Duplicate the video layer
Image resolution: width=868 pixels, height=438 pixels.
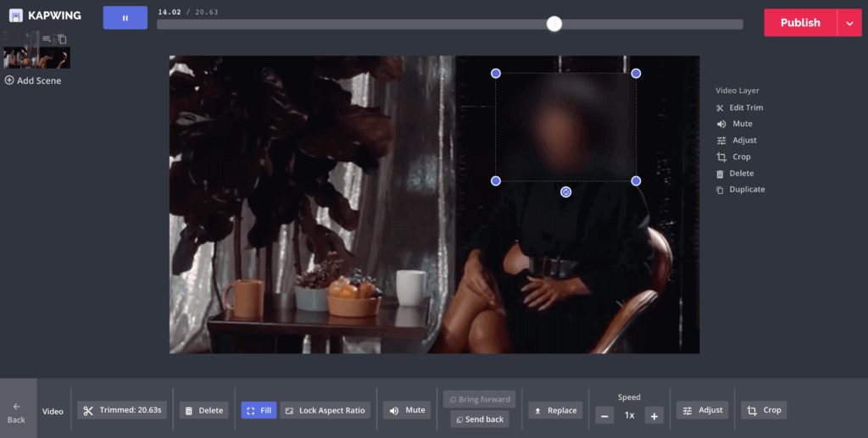pos(740,190)
